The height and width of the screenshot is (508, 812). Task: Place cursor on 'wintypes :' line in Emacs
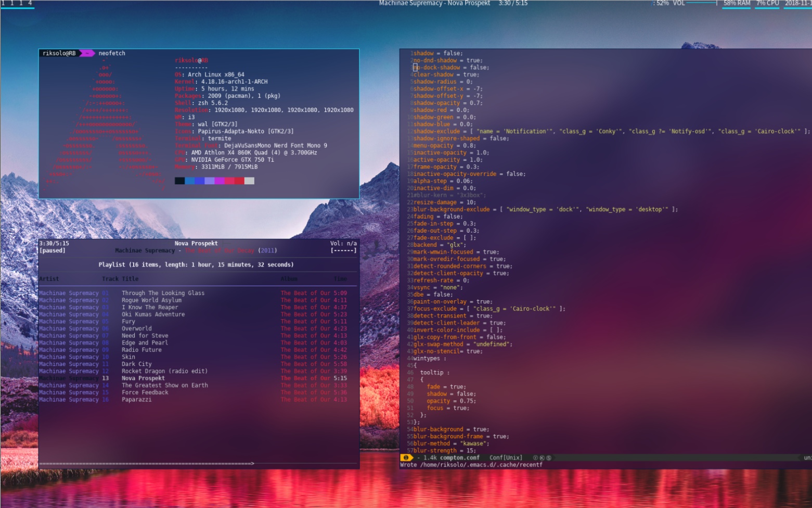pos(430,359)
